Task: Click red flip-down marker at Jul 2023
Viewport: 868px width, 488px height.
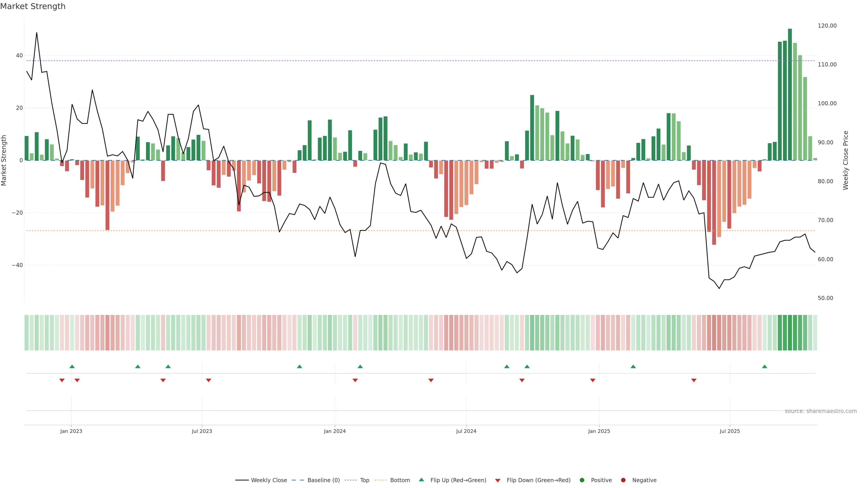Action: pyautogui.click(x=209, y=380)
